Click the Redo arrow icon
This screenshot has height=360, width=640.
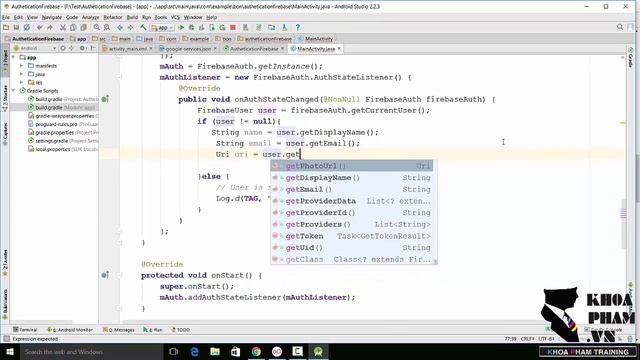[50, 27]
